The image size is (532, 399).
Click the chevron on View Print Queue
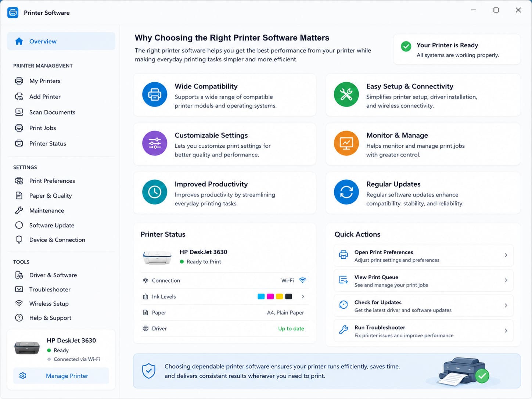tap(506, 280)
